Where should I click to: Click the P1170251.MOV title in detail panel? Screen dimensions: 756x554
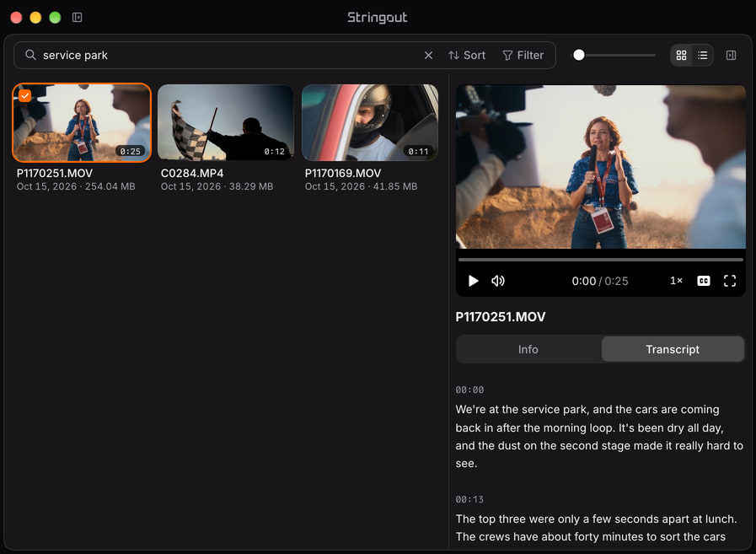point(501,317)
